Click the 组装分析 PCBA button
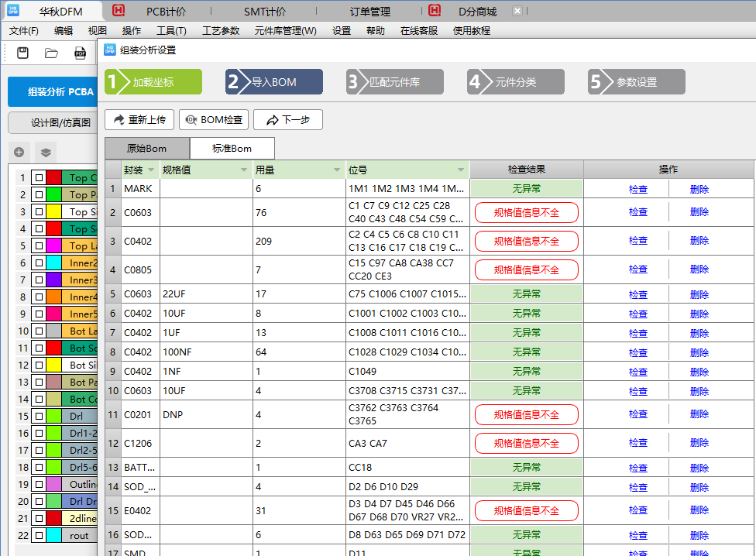This screenshot has height=556, width=756. click(x=53, y=91)
